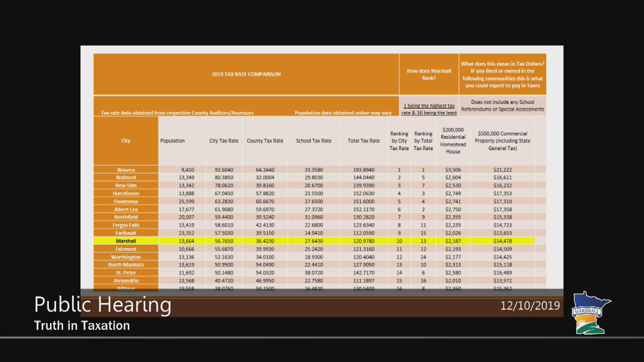
Task: Select the Owatonna city cell
Action: pos(126,201)
